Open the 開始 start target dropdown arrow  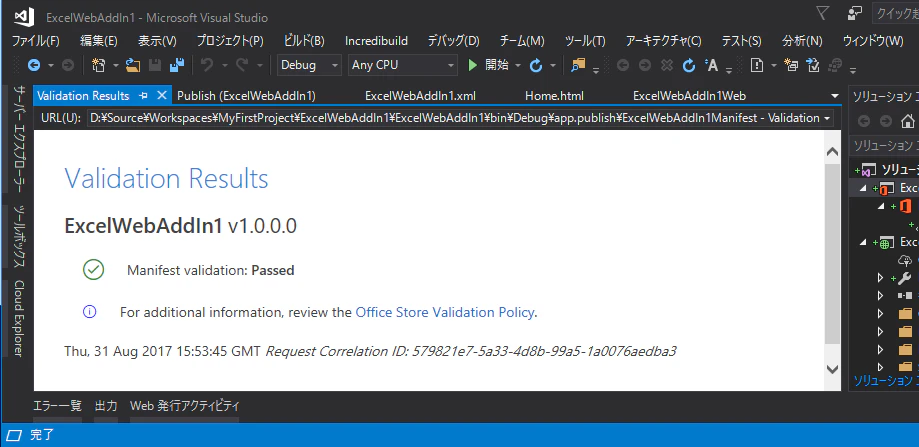click(x=518, y=66)
